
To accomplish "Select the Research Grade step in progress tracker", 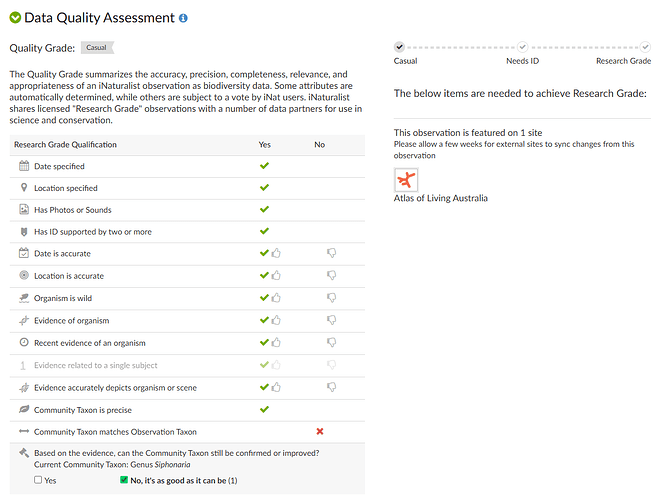I will 644,46.
